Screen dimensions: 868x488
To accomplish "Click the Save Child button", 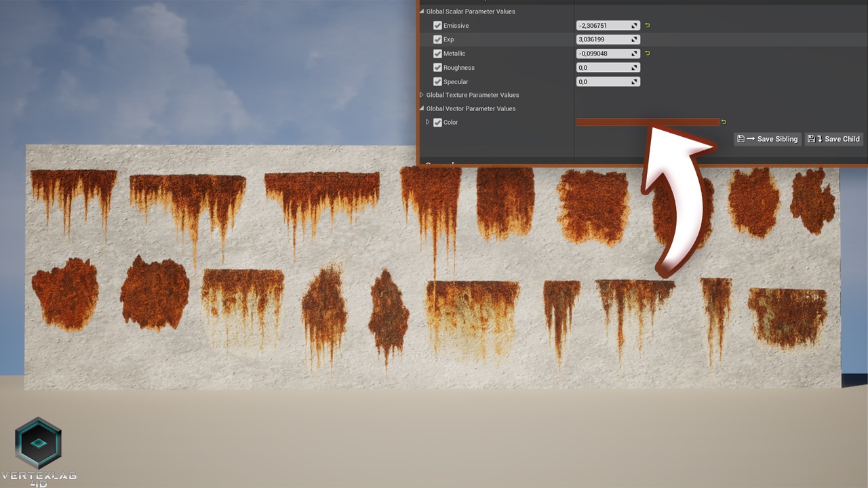I will point(834,139).
